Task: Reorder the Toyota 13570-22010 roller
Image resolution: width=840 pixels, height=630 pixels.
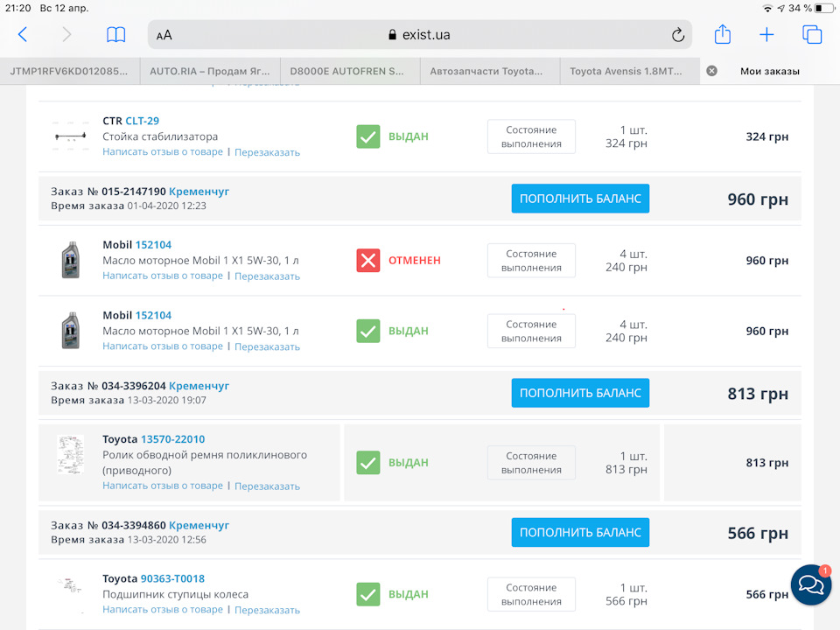Action: tap(268, 486)
